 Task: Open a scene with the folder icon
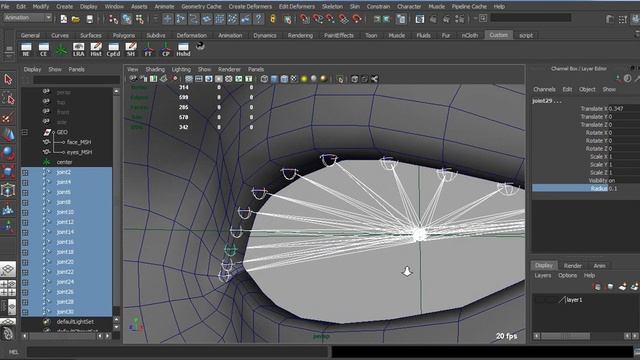[x=76, y=19]
